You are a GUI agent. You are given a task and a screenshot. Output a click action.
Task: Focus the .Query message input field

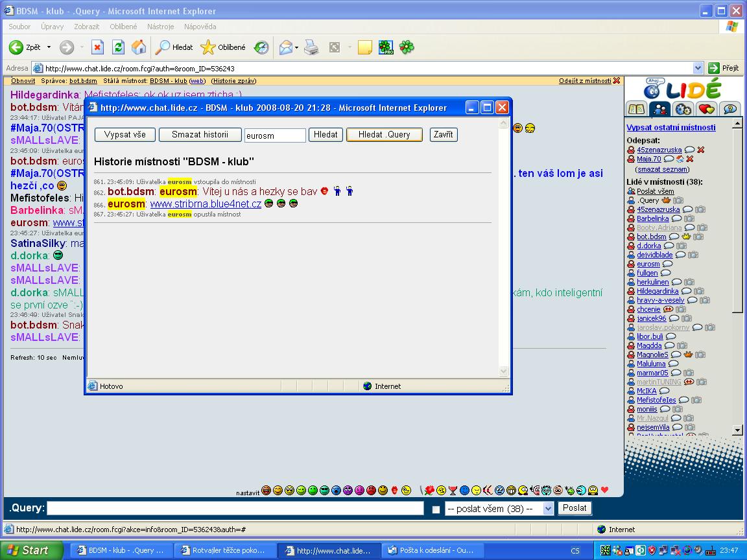tap(235, 509)
